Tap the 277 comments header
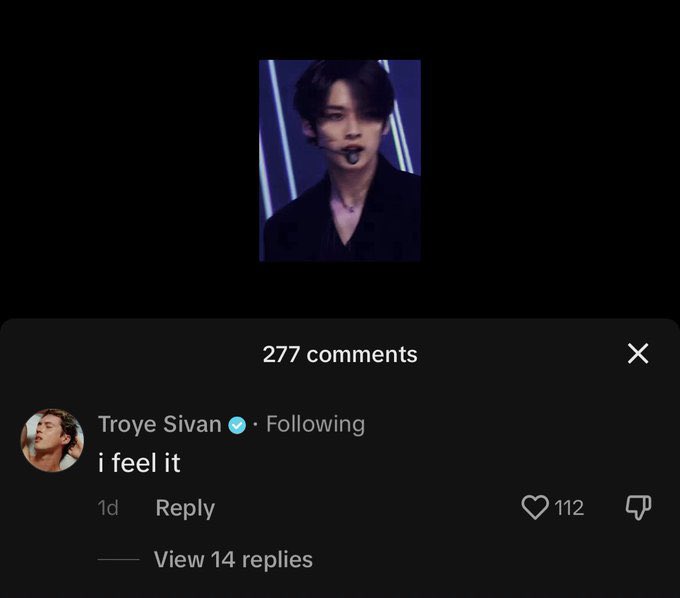Image resolution: width=680 pixels, height=598 pixels. pos(340,354)
